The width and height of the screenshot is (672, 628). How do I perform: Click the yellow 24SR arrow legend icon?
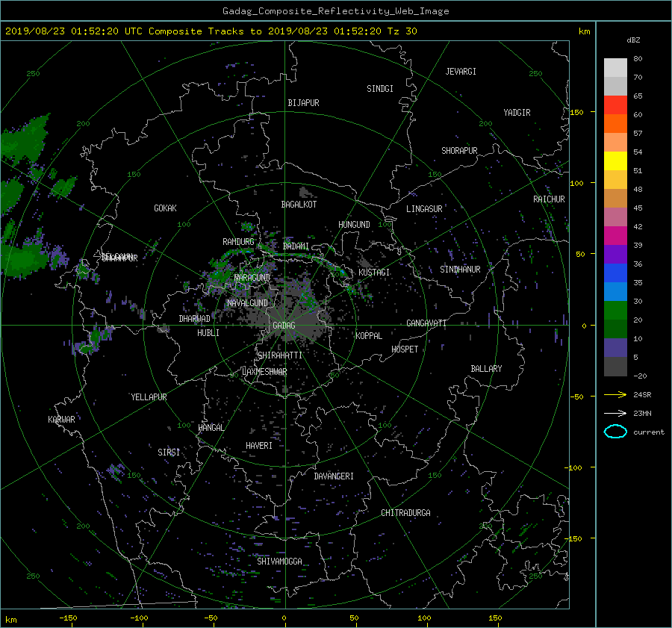tap(615, 394)
